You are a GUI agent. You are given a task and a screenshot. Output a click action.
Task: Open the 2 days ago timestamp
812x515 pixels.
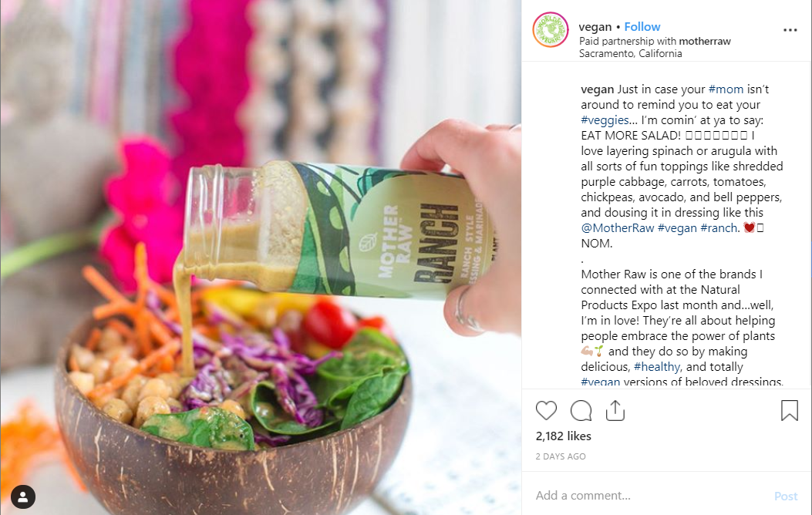coord(561,456)
